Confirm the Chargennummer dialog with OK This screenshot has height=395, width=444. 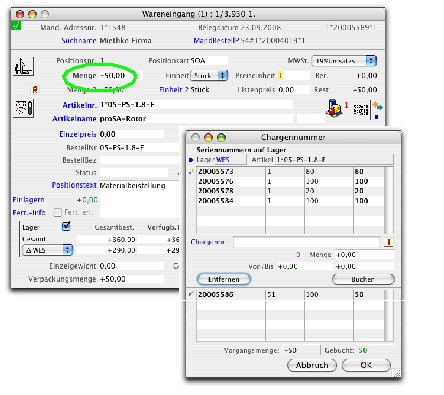tap(366, 365)
